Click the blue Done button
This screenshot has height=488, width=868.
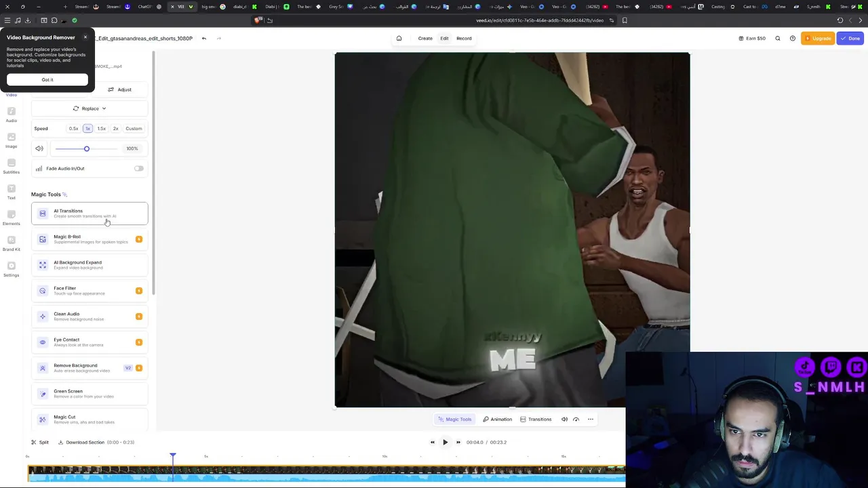[850, 39]
